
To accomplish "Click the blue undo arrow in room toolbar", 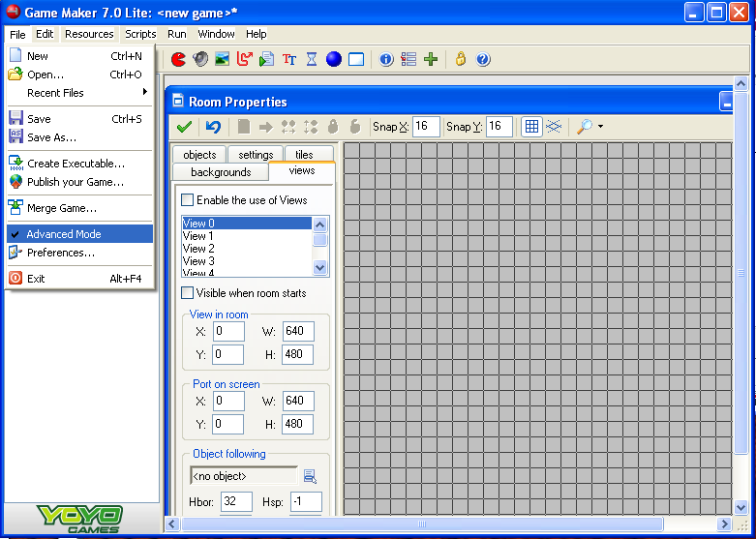I will tap(213, 127).
